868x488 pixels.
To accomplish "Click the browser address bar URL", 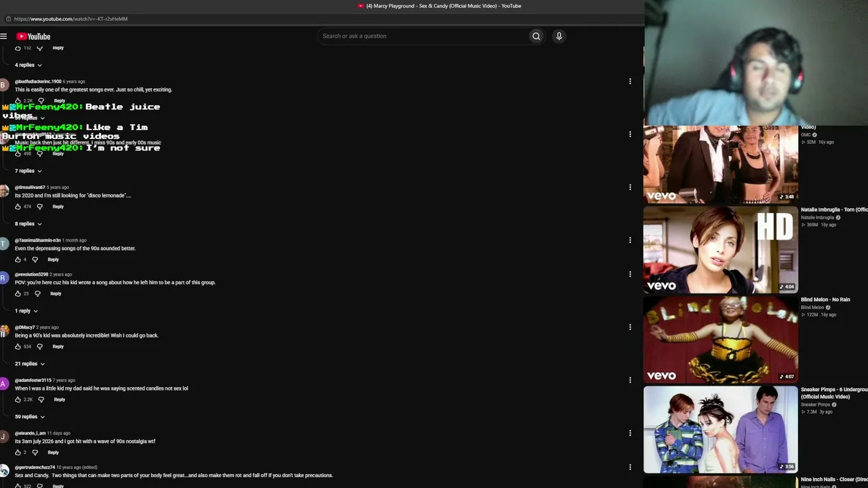I will tap(71, 19).
